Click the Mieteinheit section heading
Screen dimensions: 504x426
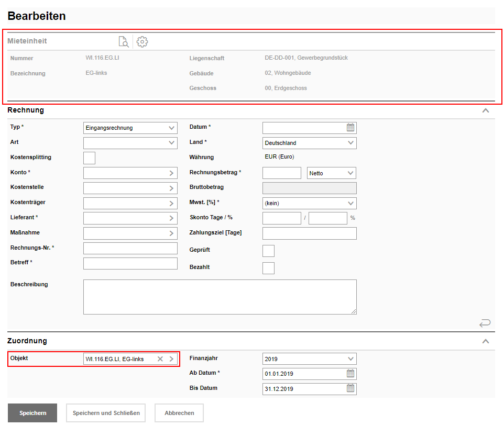27,41
